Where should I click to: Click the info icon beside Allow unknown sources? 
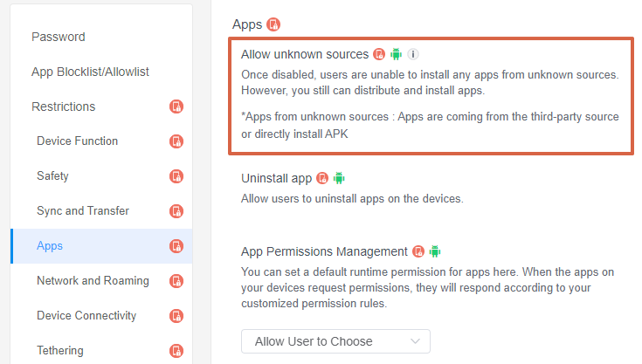point(413,54)
